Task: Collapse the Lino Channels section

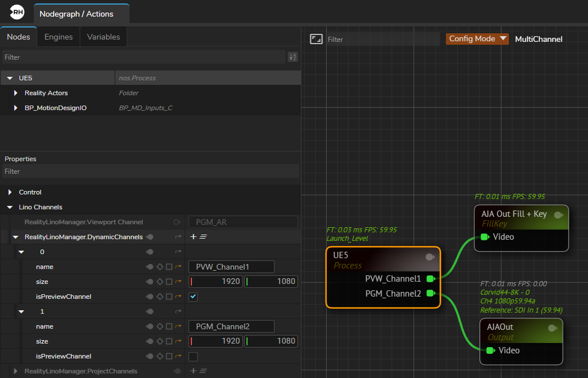Action: (10, 207)
